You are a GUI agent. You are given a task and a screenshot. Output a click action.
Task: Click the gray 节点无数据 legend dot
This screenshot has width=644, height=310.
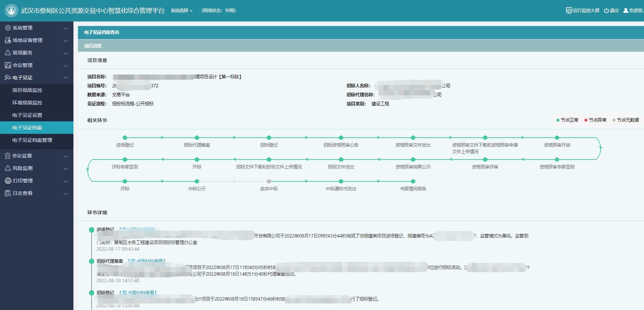614,120
